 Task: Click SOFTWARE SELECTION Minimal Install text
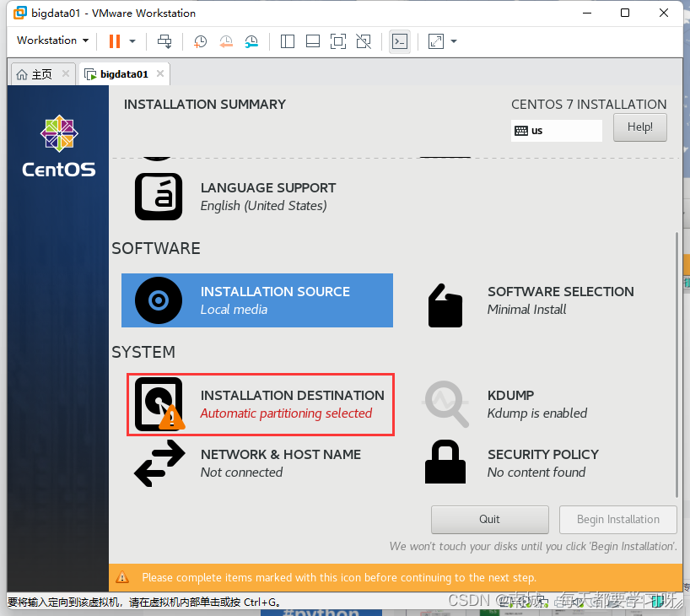pyautogui.click(x=560, y=300)
